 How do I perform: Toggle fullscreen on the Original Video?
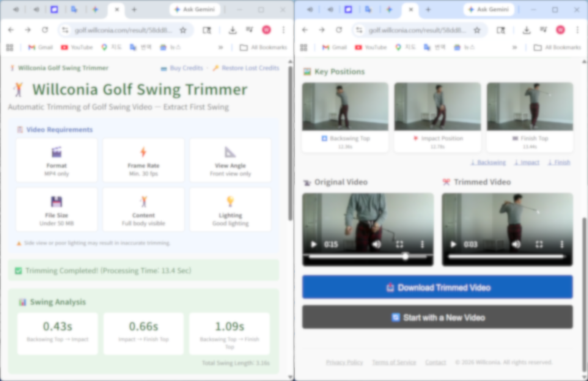[x=399, y=244]
